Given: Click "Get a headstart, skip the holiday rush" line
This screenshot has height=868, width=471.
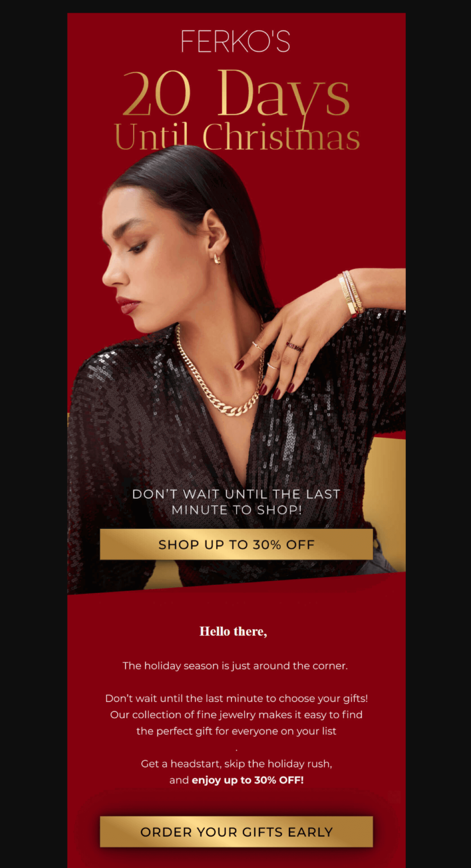Looking at the screenshot, I should pyautogui.click(x=236, y=764).
